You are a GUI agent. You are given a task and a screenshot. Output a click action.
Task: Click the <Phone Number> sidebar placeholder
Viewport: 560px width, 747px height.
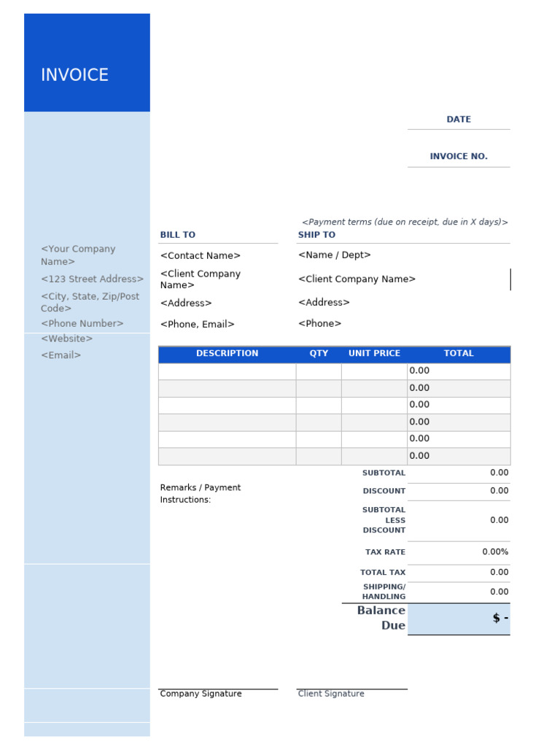coord(82,323)
